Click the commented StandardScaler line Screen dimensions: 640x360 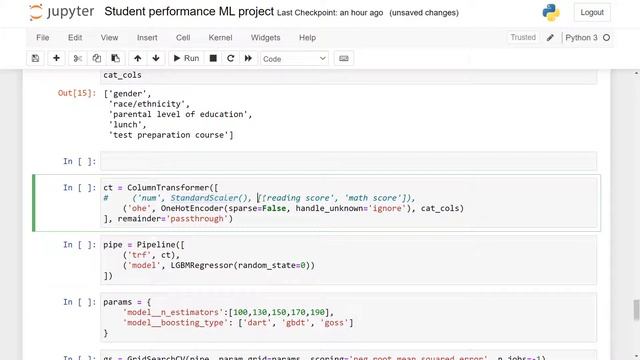coord(259,198)
